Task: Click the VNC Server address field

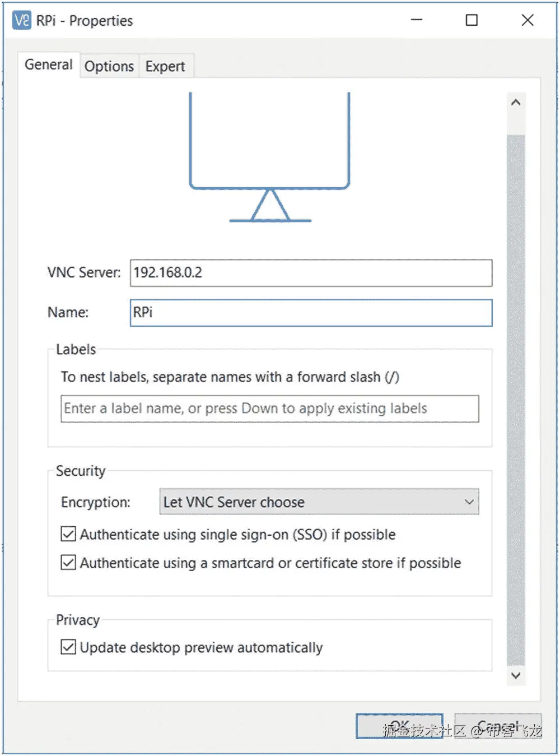Action: tap(311, 273)
